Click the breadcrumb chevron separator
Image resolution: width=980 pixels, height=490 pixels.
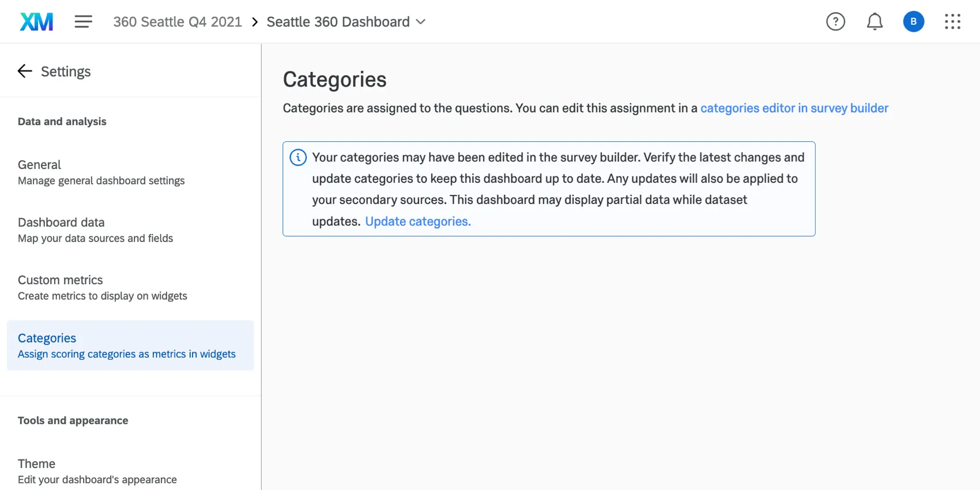pyautogui.click(x=254, y=22)
